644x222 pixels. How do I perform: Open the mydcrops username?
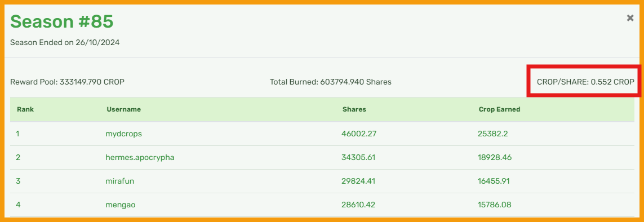coord(124,134)
